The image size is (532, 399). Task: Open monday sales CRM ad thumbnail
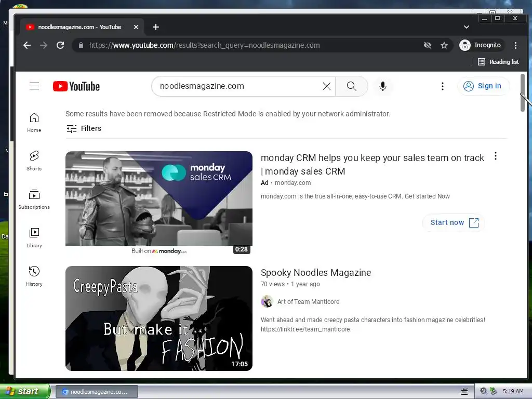pos(159,203)
